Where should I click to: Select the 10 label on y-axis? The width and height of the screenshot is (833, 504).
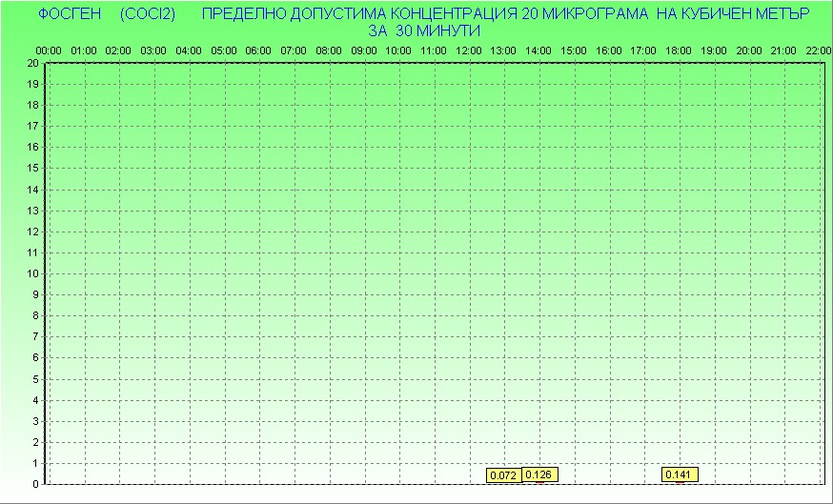[33, 273]
